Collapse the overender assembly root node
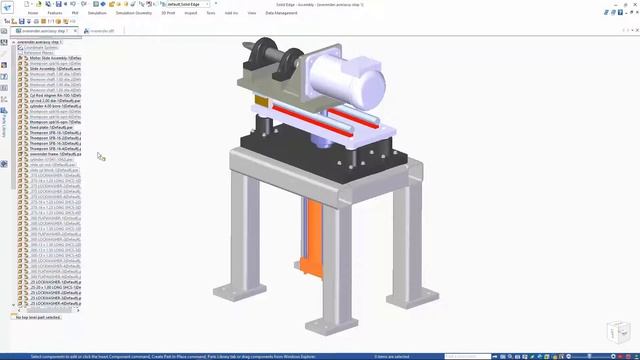Screen dimensions: 640x360 (13, 42)
